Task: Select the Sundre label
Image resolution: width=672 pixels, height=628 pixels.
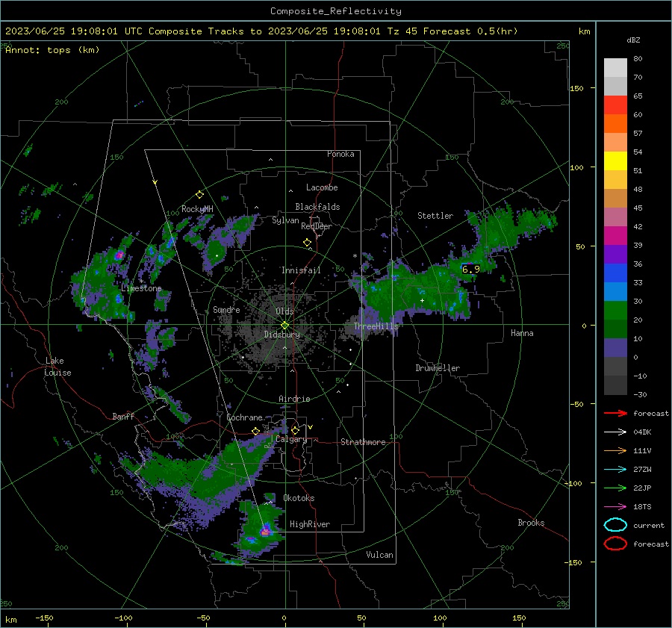Action: (x=226, y=309)
